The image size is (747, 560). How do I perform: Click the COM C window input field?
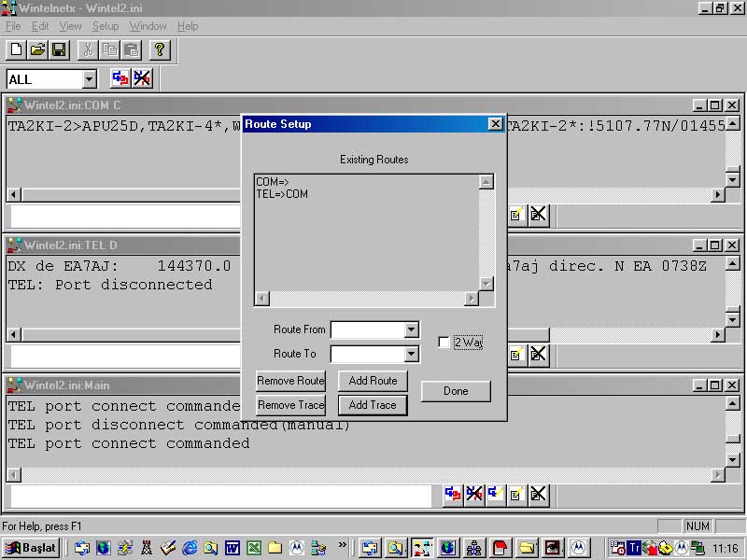tap(126, 217)
